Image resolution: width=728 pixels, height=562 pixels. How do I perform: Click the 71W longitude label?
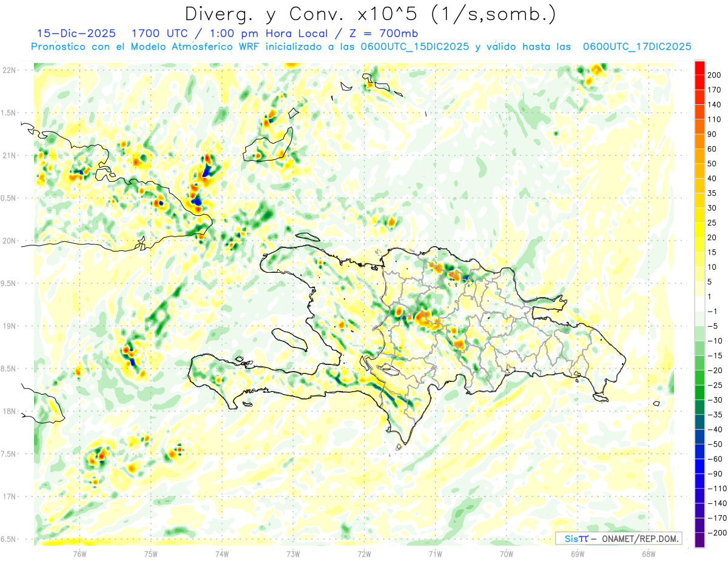pos(435,554)
